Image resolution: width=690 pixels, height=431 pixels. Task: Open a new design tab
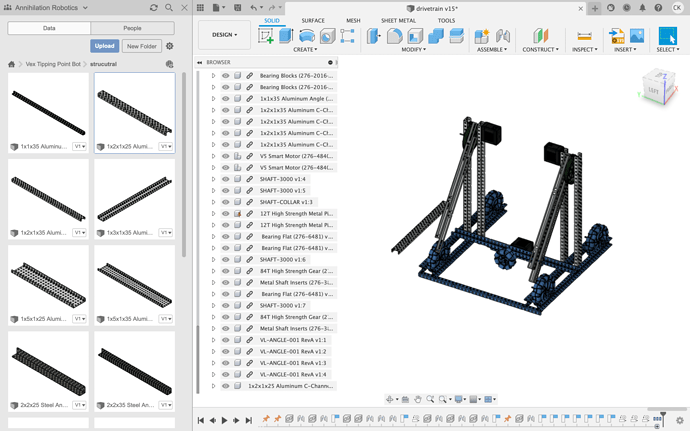click(595, 8)
